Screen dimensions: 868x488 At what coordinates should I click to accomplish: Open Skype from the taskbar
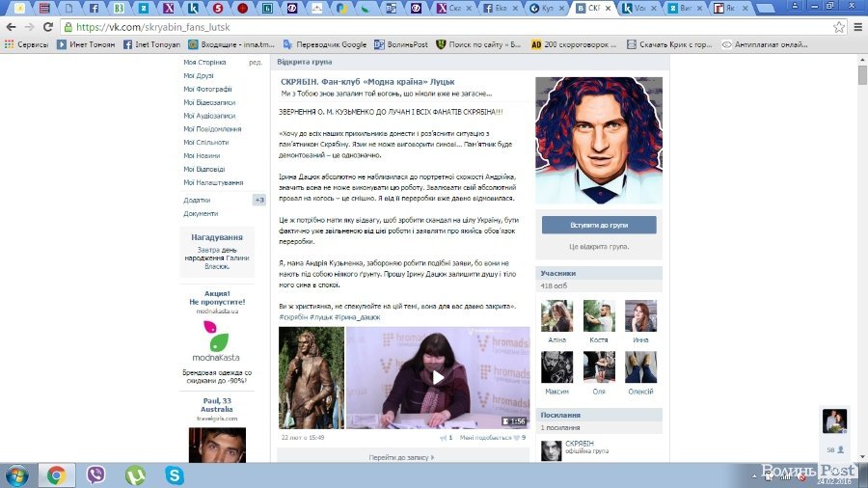click(x=175, y=474)
